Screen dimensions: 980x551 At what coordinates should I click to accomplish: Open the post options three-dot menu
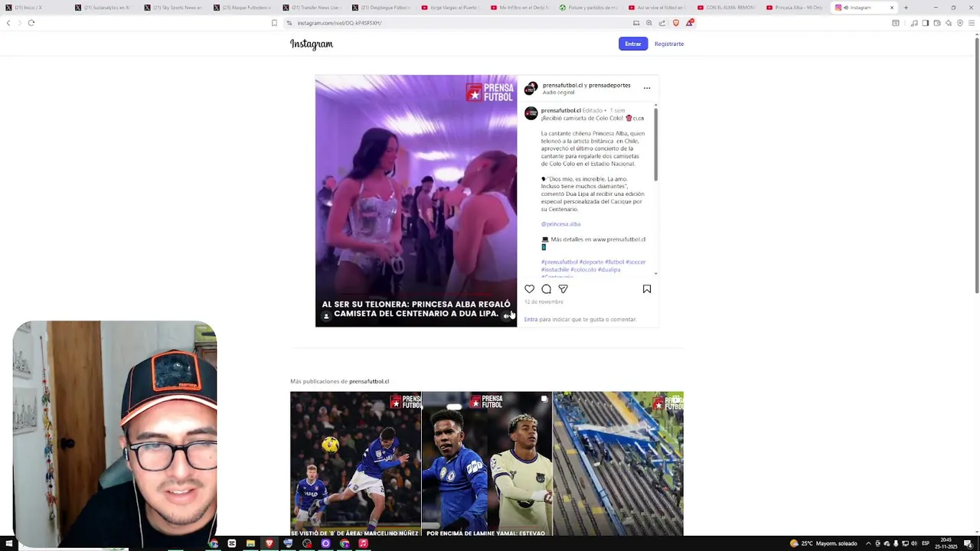(x=647, y=88)
